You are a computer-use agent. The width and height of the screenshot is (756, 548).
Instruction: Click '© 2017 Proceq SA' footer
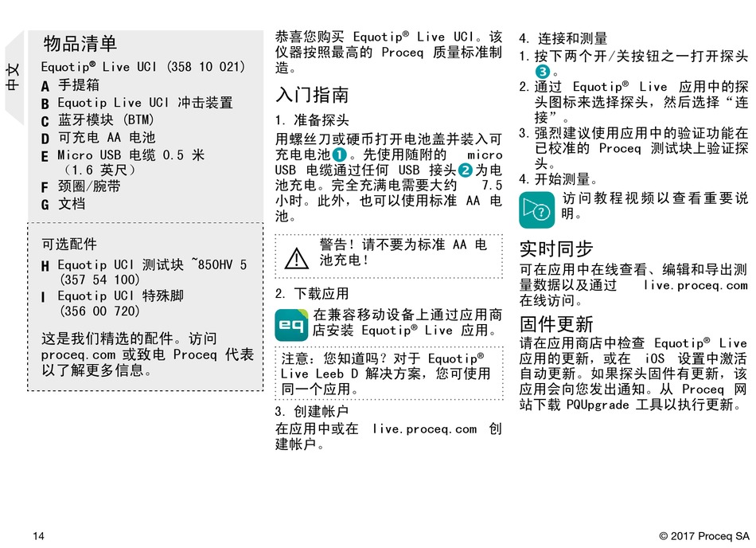click(x=704, y=536)
